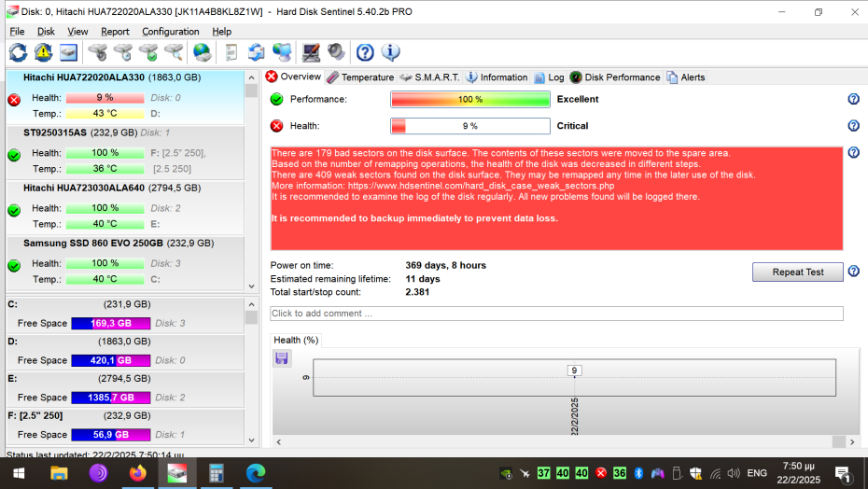Click the Health 9 % bar in overview
The image size is (868, 489).
[470, 126]
